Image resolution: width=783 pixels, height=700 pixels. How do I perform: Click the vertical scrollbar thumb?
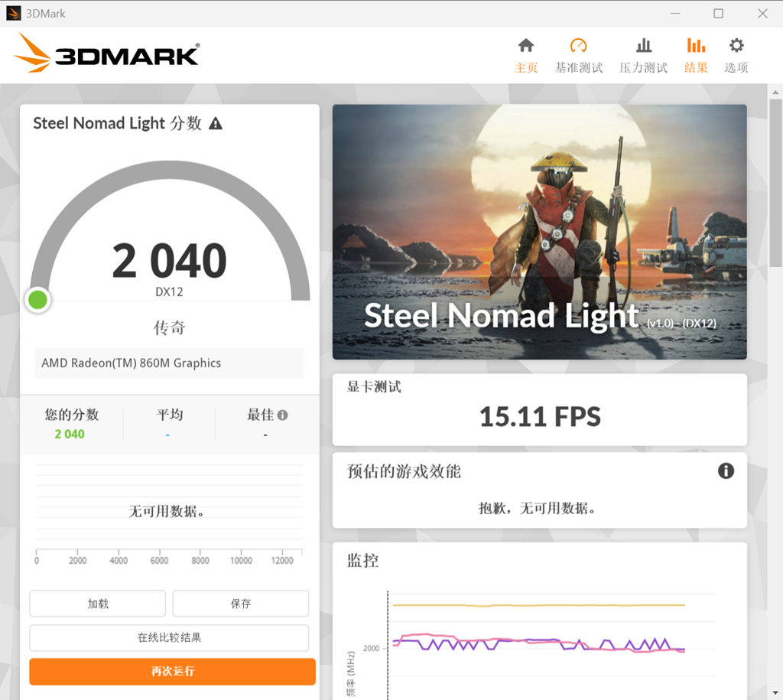775,183
